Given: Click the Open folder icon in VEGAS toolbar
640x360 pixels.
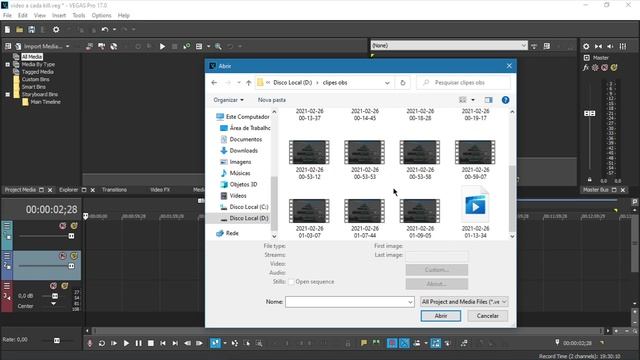Looking at the screenshot, I should (19, 30).
